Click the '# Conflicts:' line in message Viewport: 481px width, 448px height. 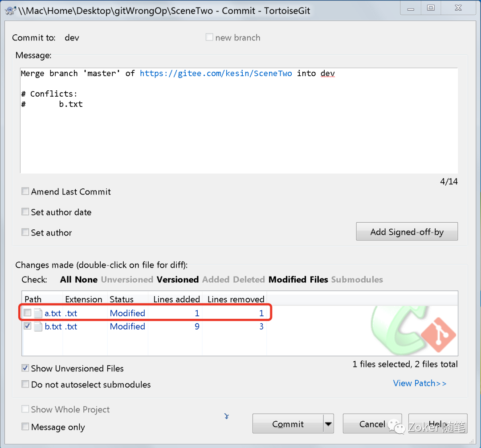[x=49, y=94]
